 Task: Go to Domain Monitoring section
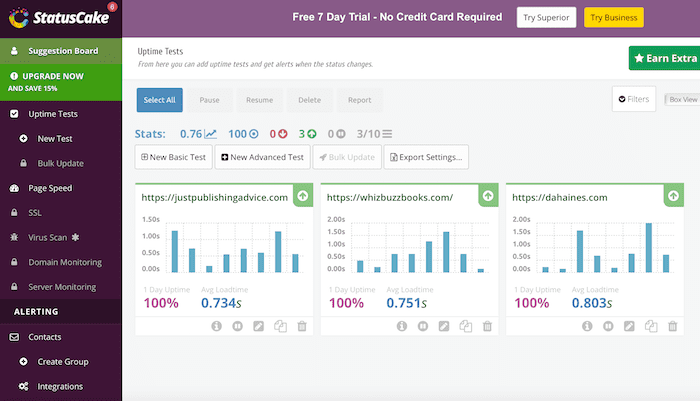(x=66, y=262)
